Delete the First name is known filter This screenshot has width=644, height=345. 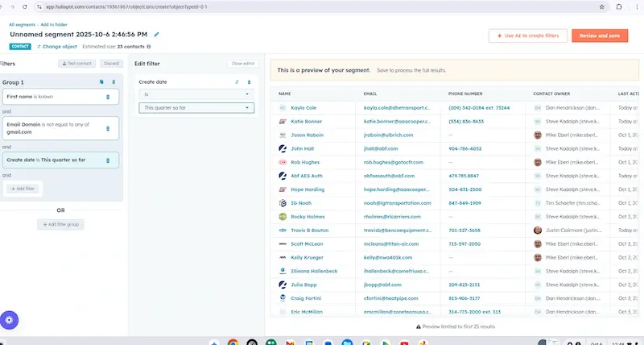pos(108,97)
